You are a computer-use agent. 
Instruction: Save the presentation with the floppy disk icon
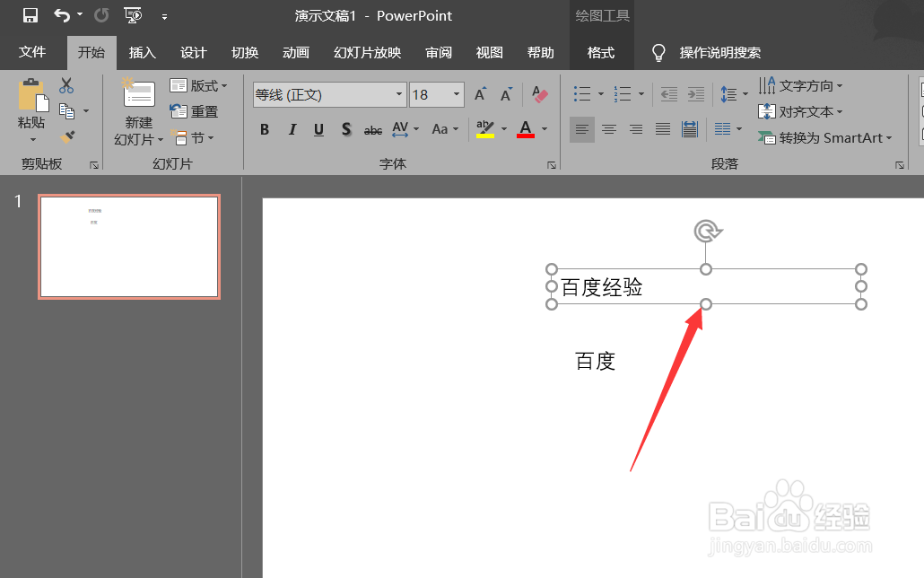[31, 15]
